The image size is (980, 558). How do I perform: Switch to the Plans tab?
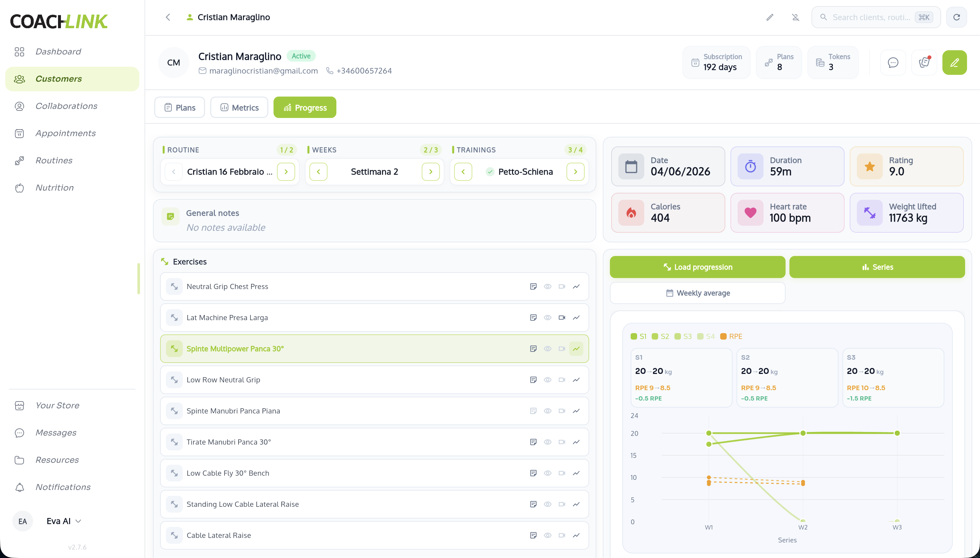[x=179, y=108]
